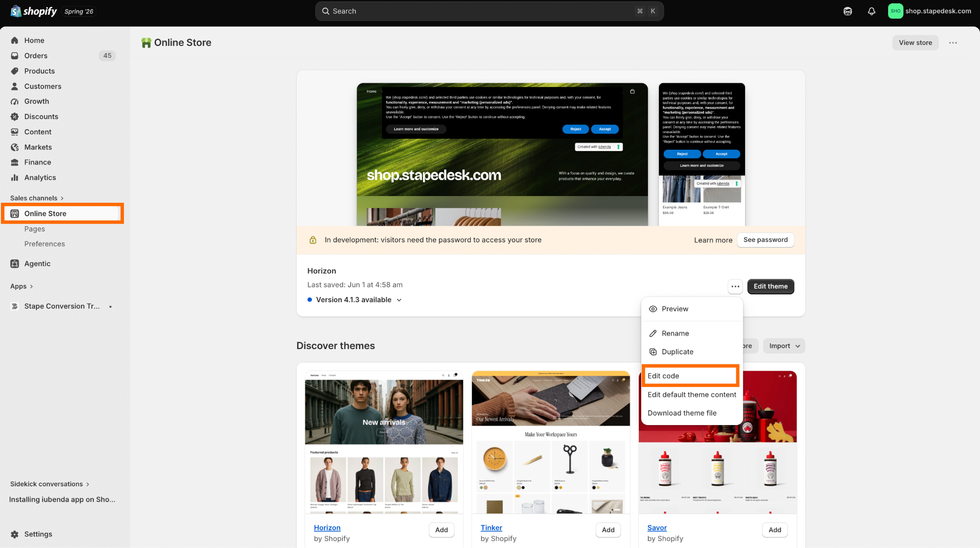
Task: Focus the Search field
Action: pos(489,11)
